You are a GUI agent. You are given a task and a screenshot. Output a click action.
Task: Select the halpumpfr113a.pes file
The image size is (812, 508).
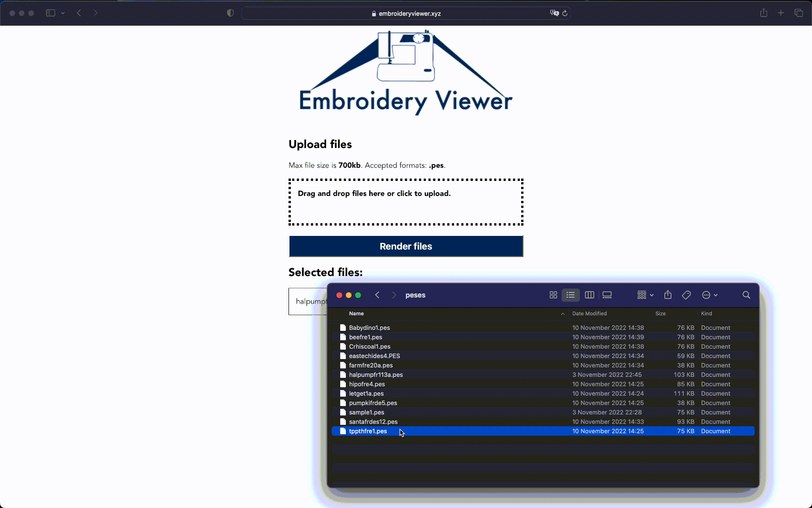(376, 375)
